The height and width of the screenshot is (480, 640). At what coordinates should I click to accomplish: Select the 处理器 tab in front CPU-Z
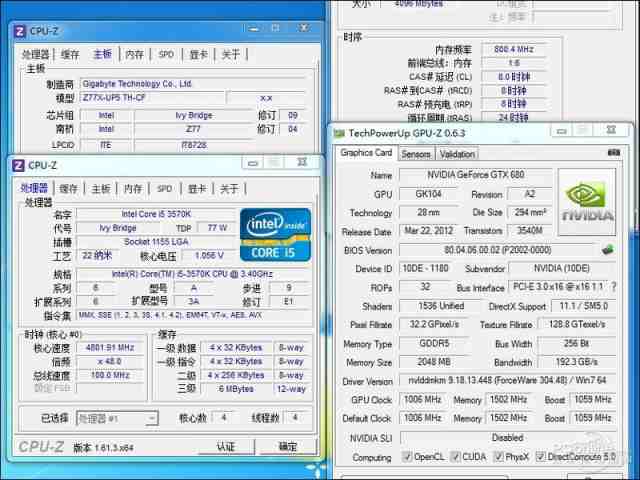coord(35,188)
